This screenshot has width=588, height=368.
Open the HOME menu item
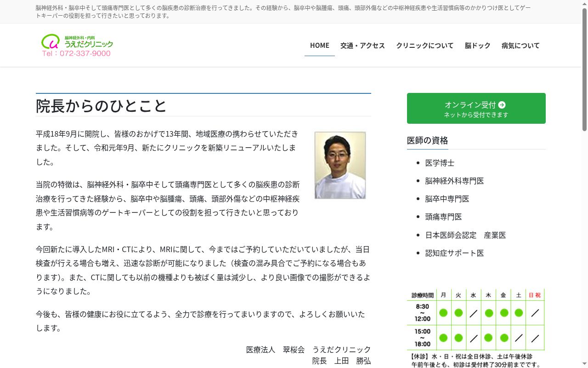pos(320,45)
